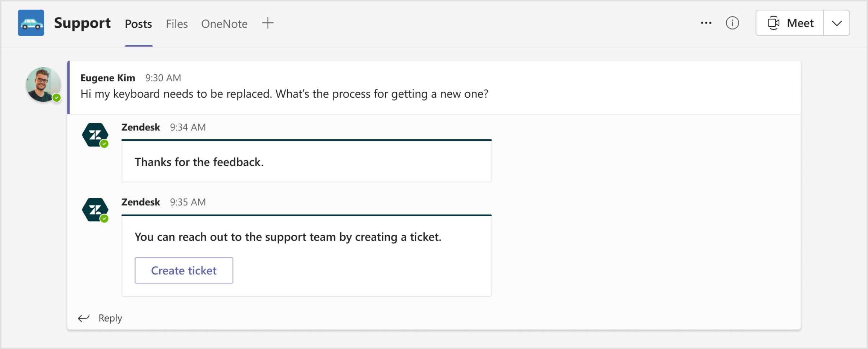Click the Zendesk bot verified badge
The width and height of the screenshot is (868, 349).
[x=105, y=143]
